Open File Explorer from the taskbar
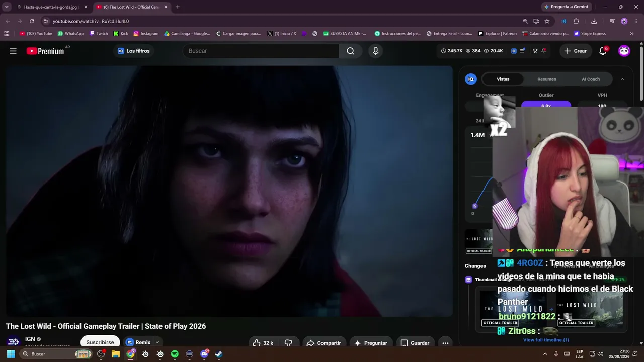This screenshot has width=644, height=362. (x=115, y=354)
